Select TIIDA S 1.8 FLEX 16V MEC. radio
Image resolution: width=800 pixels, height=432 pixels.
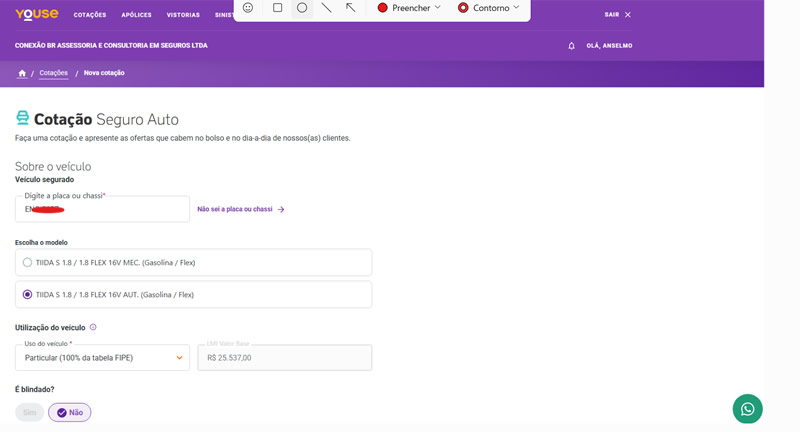tap(28, 263)
